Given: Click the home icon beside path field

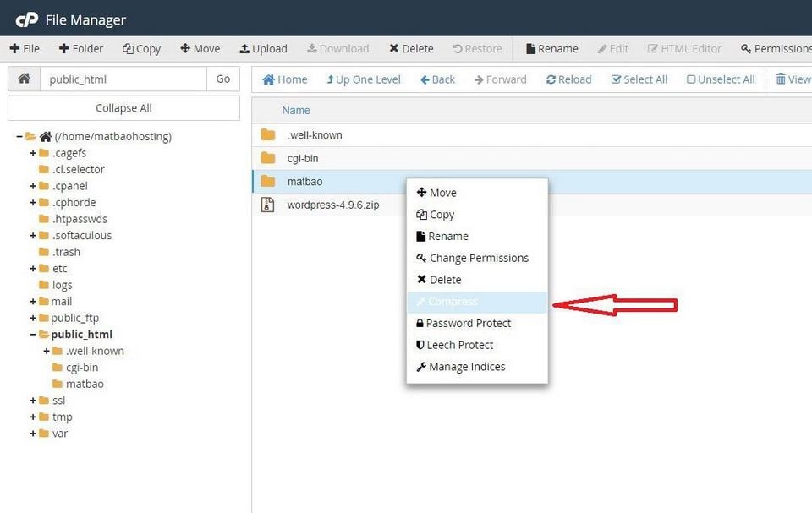Looking at the screenshot, I should pos(24,79).
